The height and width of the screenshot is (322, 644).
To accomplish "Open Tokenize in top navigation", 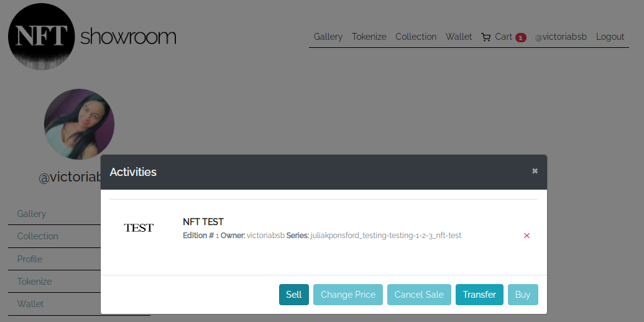I will point(369,37).
